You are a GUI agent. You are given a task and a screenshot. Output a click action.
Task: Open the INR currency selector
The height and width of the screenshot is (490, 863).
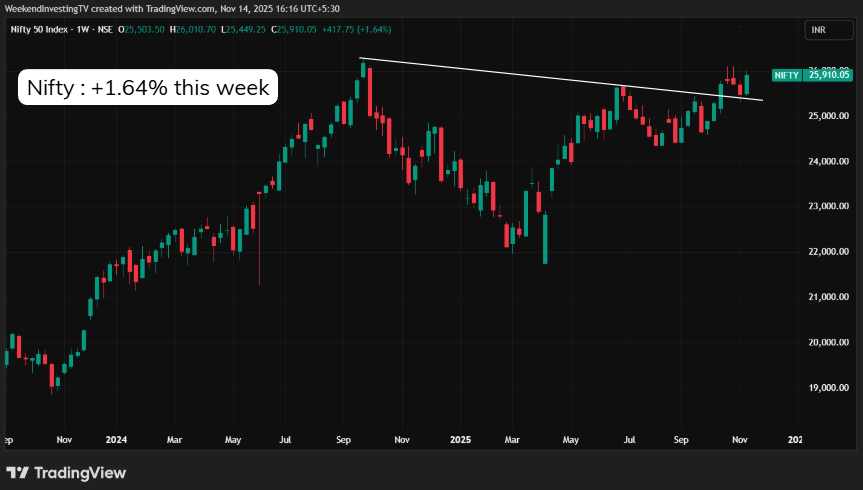tap(815, 30)
